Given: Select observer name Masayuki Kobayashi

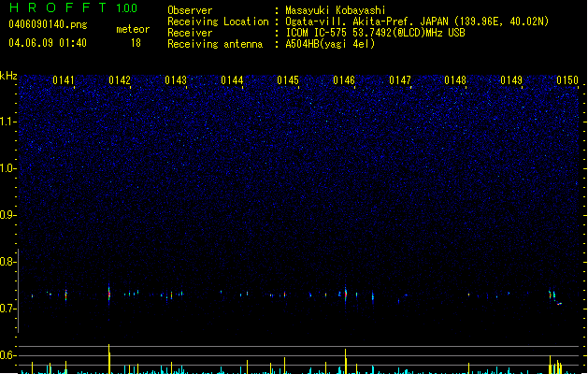Looking at the screenshot, I should (x=336, y=10).
